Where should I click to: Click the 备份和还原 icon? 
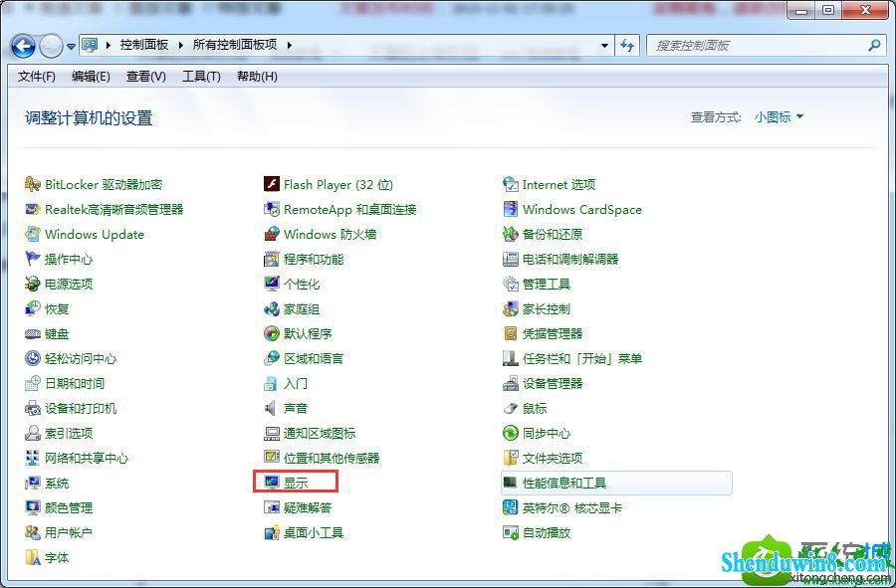pos(511,234)
